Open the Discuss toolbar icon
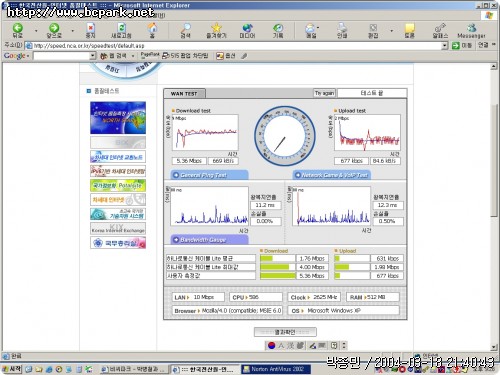The height and width of the screenshot is (375, 500). 409,30
